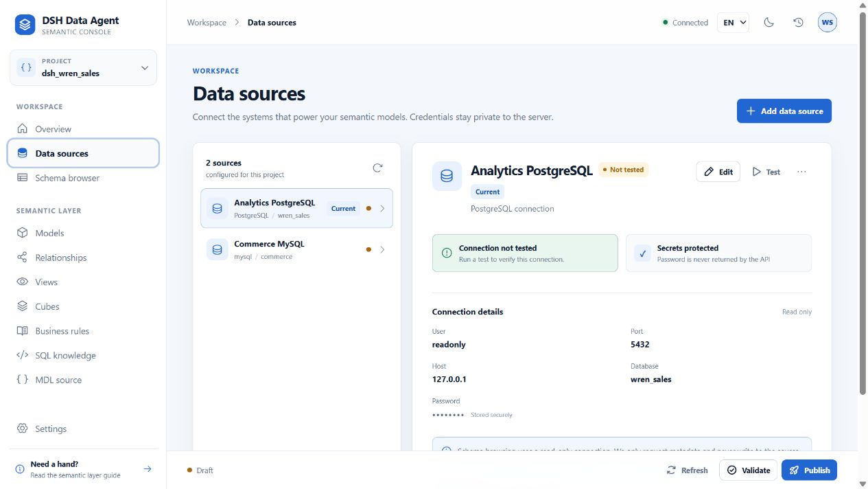Screen dimensions: 868x489
Task: Click the host value 127.0.0.1
Action: 449,379
